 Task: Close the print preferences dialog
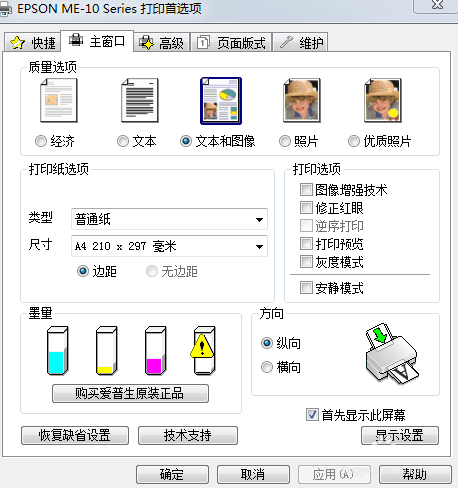click(x=437, y=6)
